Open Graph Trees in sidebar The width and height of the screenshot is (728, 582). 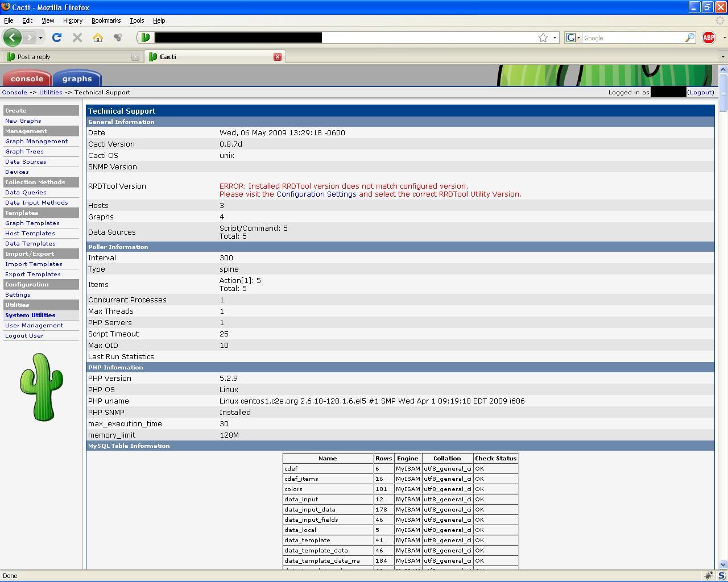point(24,151)
